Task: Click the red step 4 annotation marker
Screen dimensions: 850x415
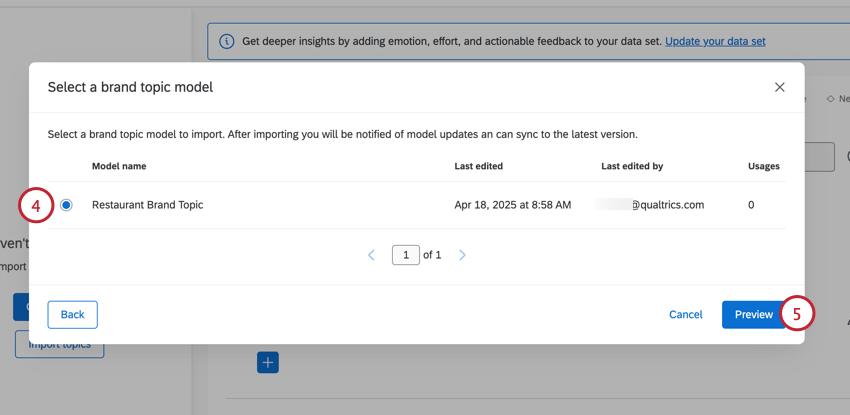Action: (36, 205)
